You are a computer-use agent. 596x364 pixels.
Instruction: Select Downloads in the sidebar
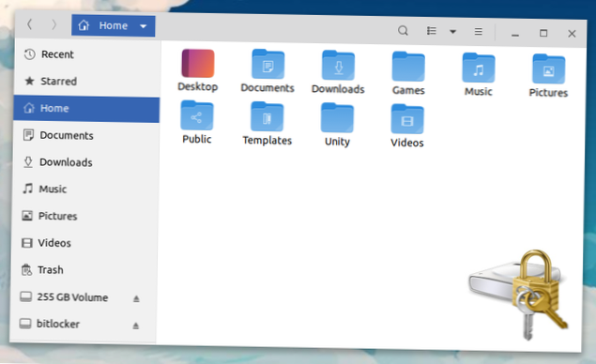86,162
